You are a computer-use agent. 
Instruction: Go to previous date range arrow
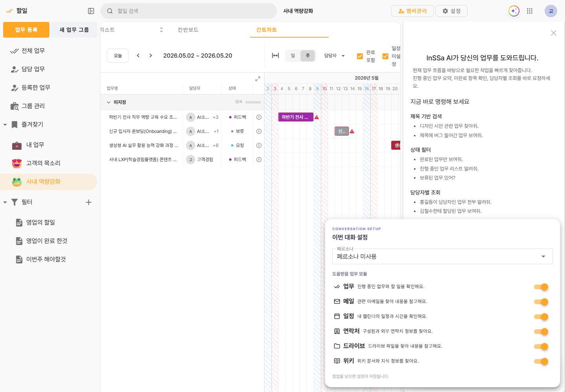pos(138,56)
